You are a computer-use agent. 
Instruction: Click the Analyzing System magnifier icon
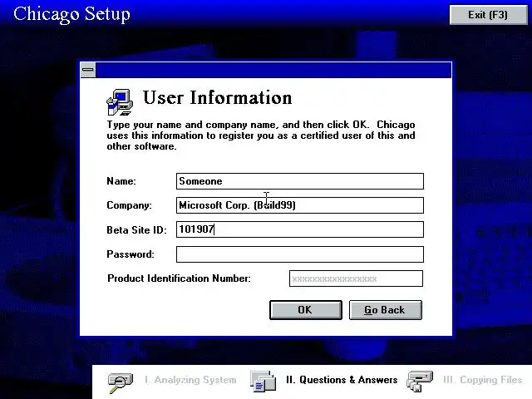[x=120, y=382]
